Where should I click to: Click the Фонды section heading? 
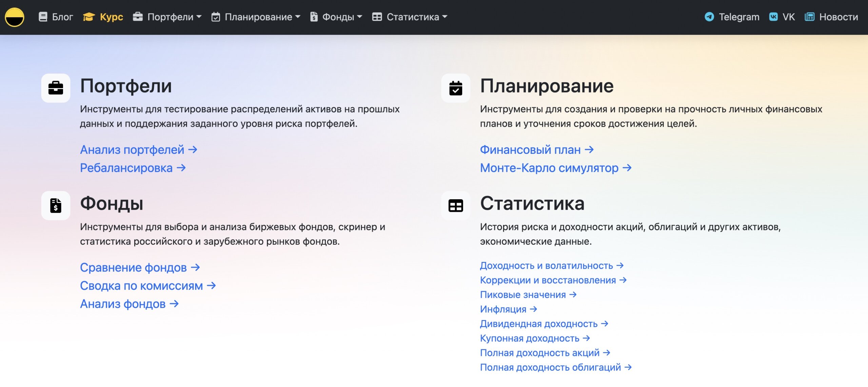point(112,204)
